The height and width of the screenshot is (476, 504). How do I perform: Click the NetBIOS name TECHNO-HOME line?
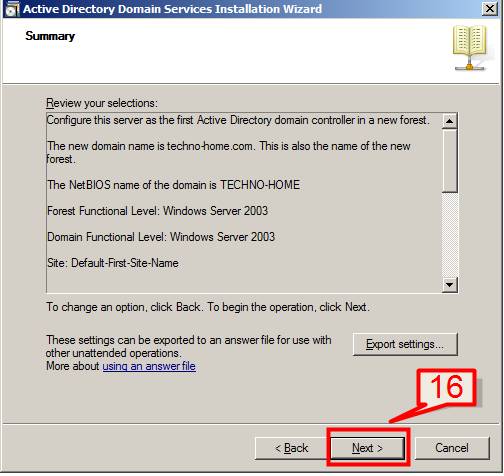click(x=173, y=185)
